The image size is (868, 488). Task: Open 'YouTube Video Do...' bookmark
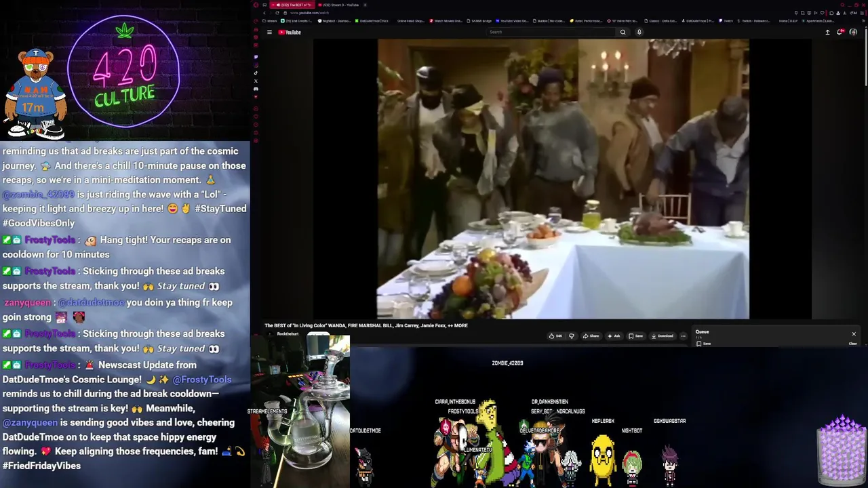coord(512,21)
